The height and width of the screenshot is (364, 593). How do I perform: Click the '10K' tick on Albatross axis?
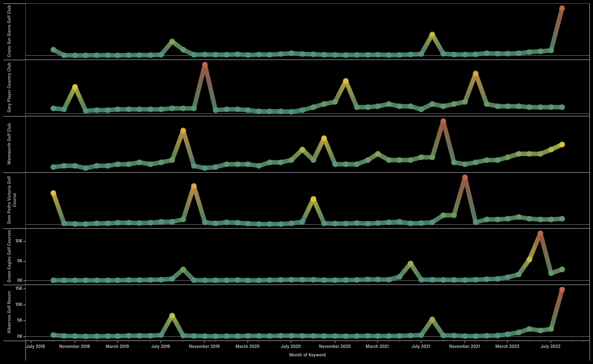click(19, 304)
